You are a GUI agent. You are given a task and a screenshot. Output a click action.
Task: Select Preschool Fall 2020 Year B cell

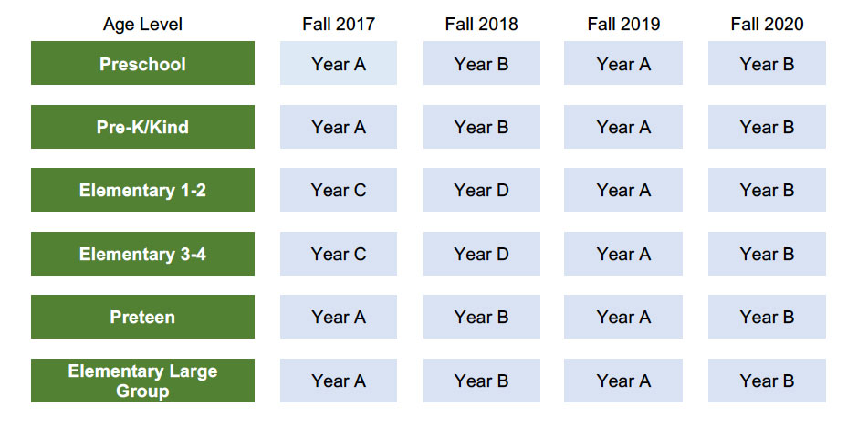(767, 63)
